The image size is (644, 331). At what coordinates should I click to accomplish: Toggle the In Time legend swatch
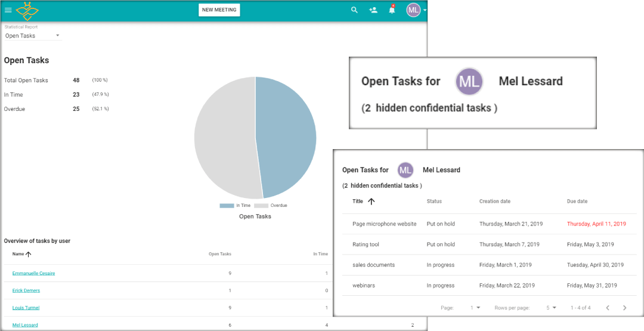(227, 205)
